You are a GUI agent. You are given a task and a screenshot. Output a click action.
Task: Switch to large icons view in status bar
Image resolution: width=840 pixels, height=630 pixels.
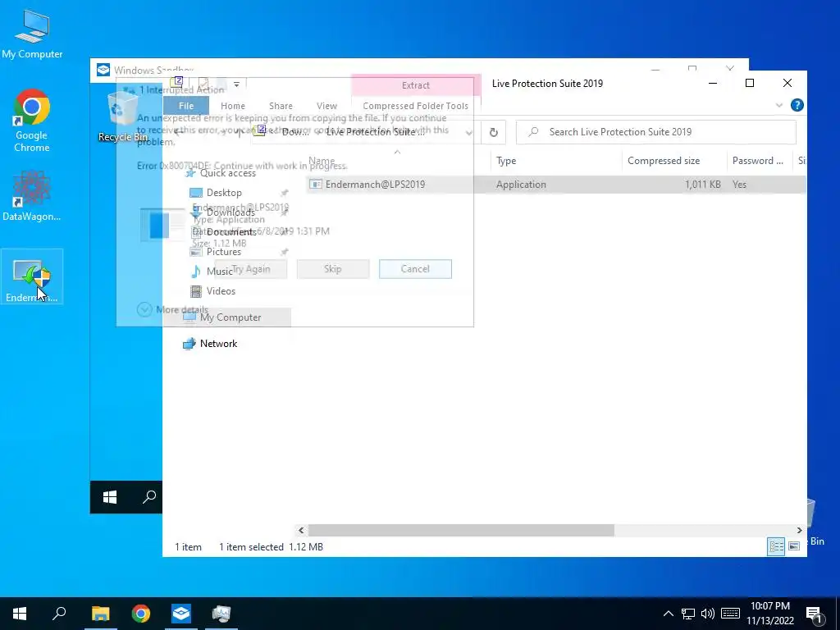click(x=794, y=546)
